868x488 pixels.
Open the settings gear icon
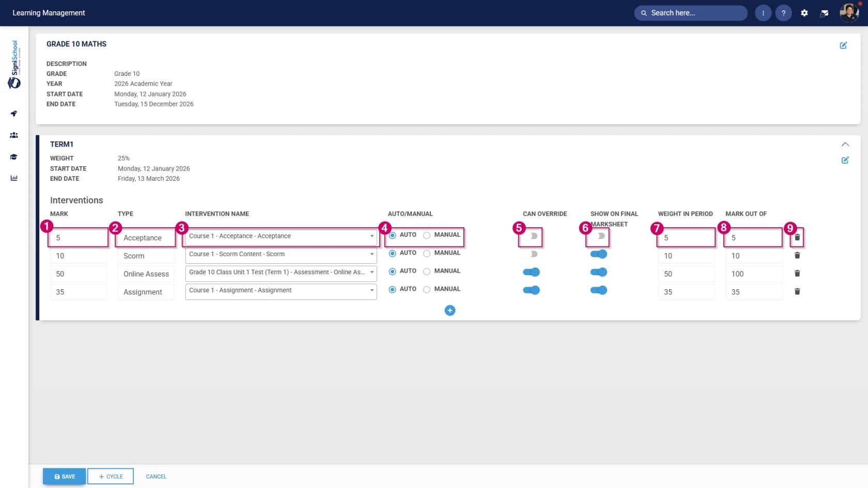coord(804,13)
